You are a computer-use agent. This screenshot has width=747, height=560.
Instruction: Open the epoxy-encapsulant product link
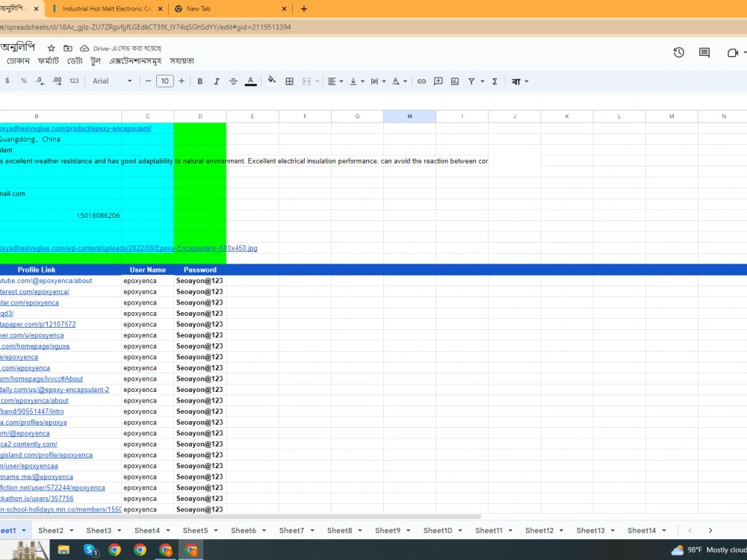(75, 128)
